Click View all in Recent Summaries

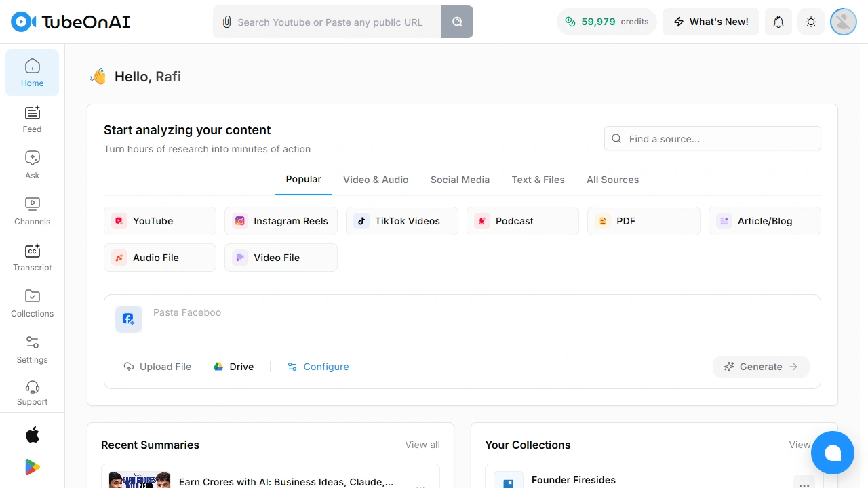coord(422,445)
